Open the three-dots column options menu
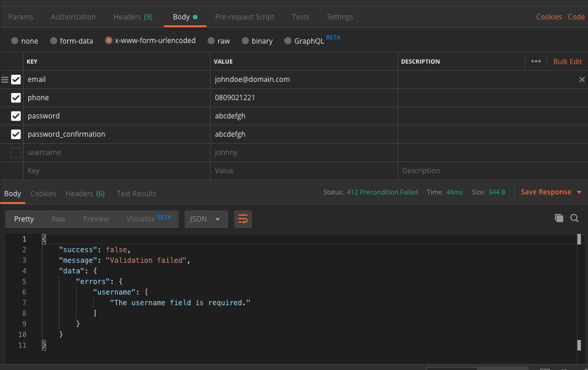 pos(536,61)
